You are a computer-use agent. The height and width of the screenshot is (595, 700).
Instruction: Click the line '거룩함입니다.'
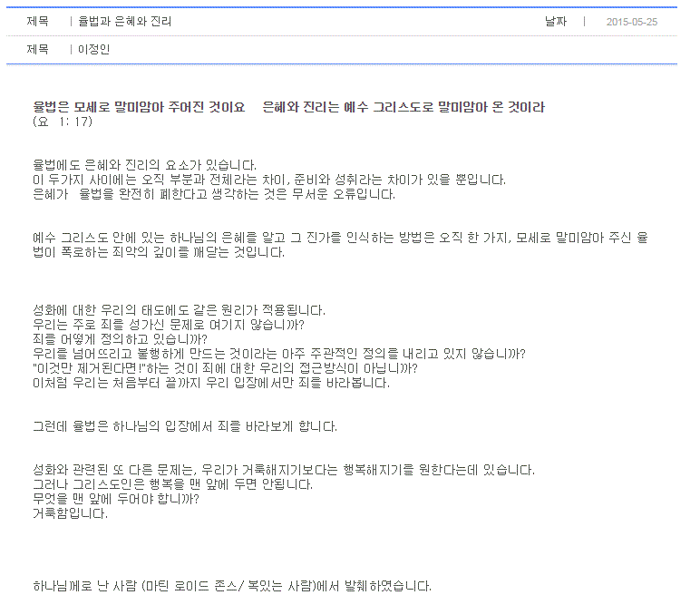point(70,513)
